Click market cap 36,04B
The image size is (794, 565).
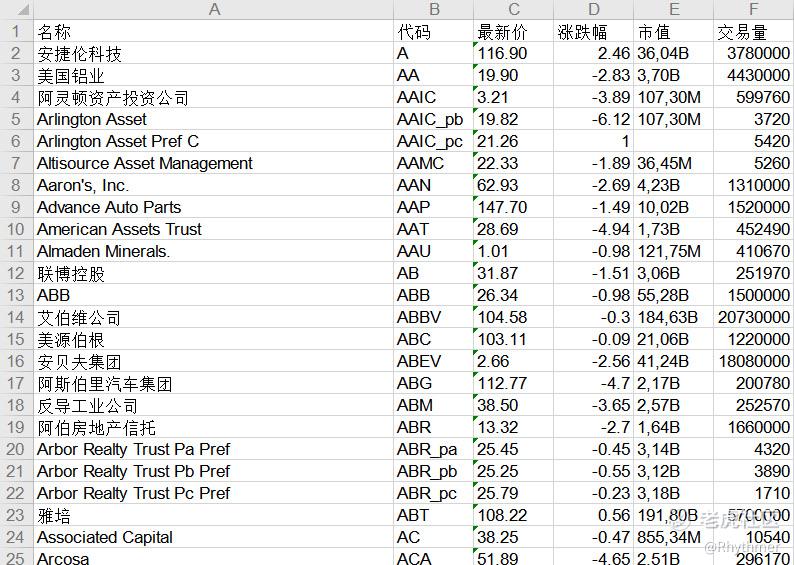[x=673, y=53]
